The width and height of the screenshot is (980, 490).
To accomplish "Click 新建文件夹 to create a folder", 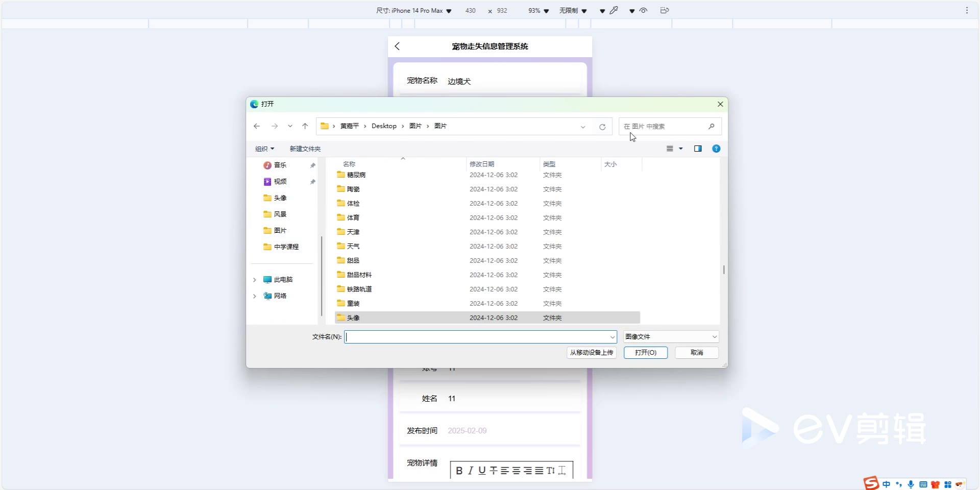I will pyautogui.click(x=305, y=149).
